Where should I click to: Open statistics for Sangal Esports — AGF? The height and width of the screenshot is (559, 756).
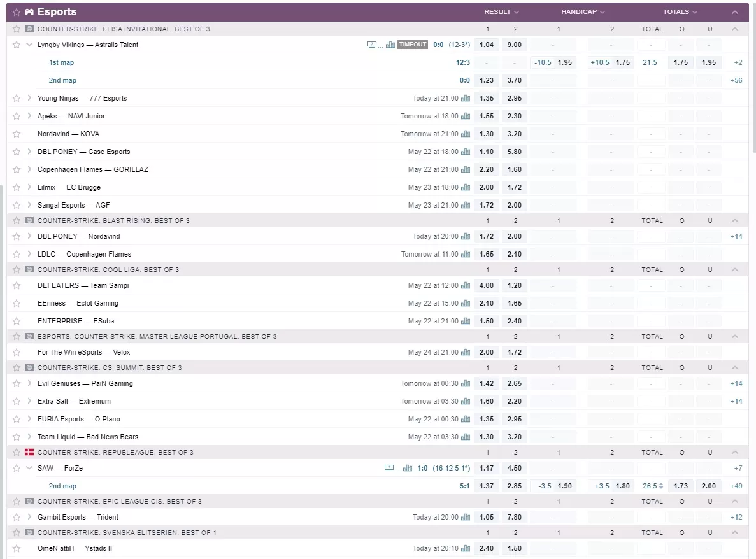466,205
